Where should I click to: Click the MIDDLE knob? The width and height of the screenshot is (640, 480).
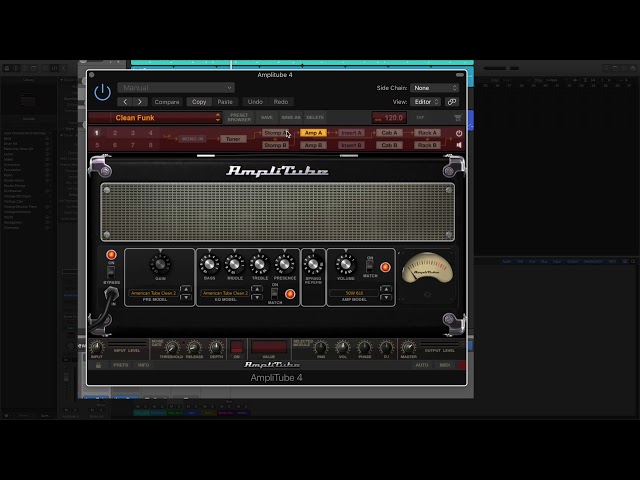[235, 264]
